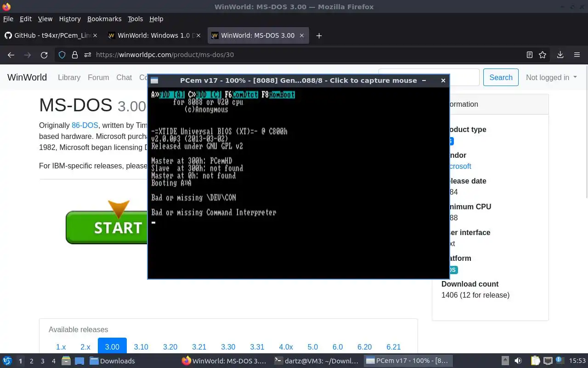The height and width of the screenshot is (368, 588).
Task: Select the 3.10 release tab
Action: tap(141, 347)
